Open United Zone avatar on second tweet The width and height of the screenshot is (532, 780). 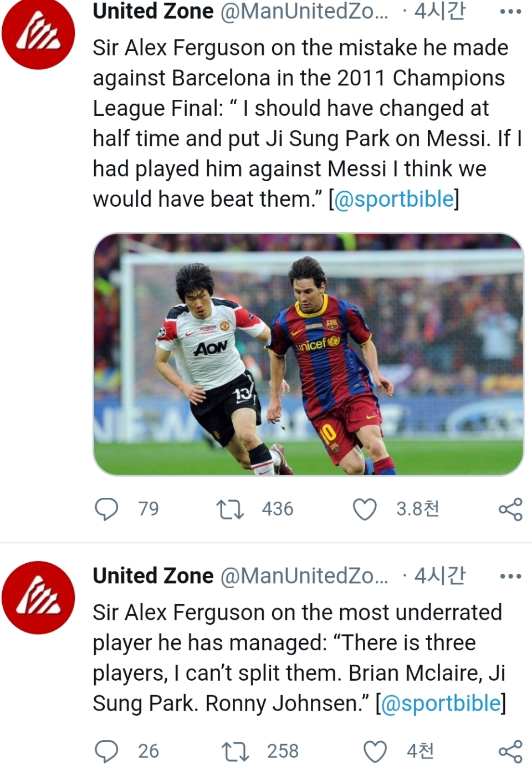tap(38, 597)
